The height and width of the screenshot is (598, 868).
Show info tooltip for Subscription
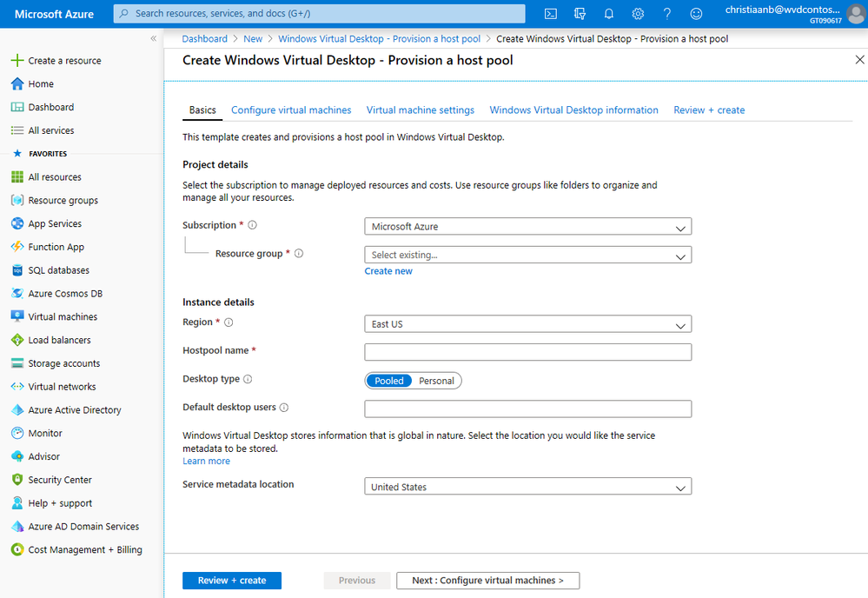pyautogui.click(x=253, y=225)
